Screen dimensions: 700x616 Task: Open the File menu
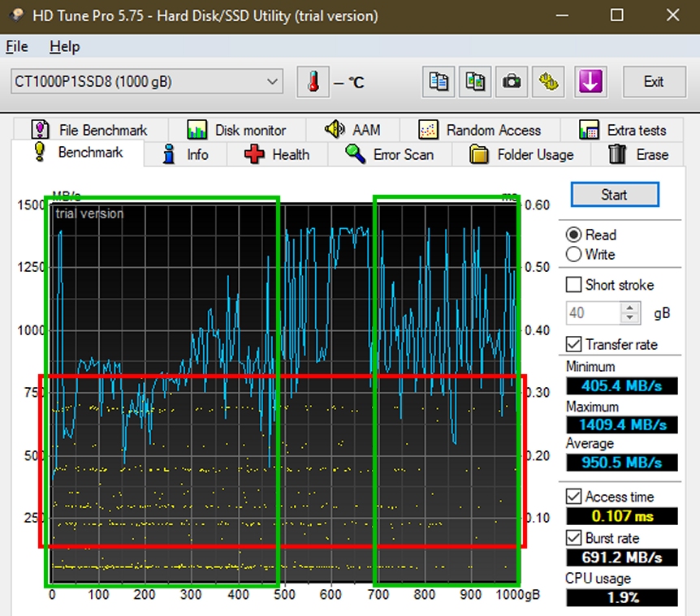tap(17, 46)
